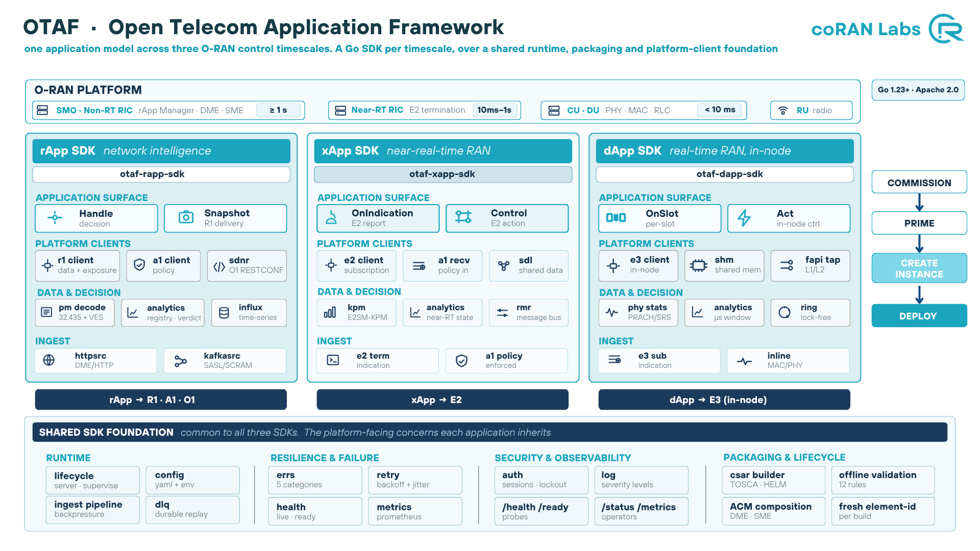Click the pm decode document icon

pyautogui.click(x=46, y=312)
